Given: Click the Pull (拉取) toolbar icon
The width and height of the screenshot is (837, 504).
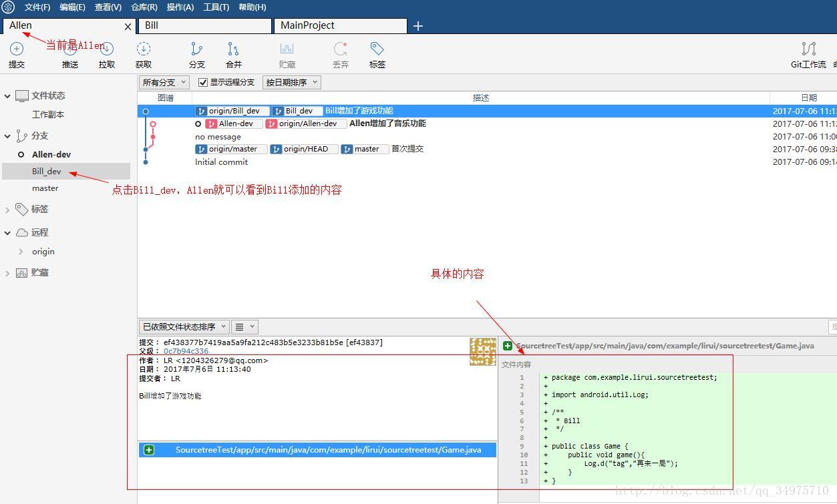Looking at the screenshot, I should [107, 49].
